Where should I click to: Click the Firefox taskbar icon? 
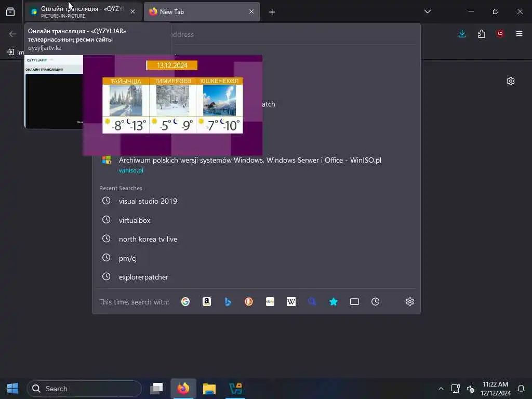click(x=183, y=389)
